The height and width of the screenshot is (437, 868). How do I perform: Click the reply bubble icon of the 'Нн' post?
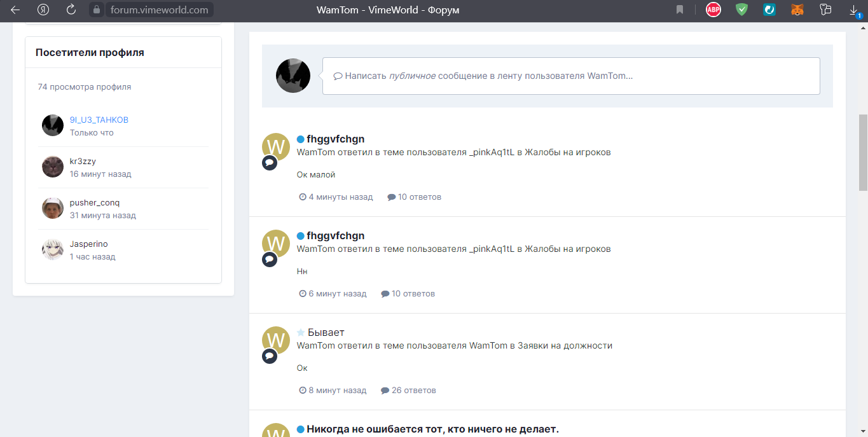pyautogui.click(x=385, y=294)
